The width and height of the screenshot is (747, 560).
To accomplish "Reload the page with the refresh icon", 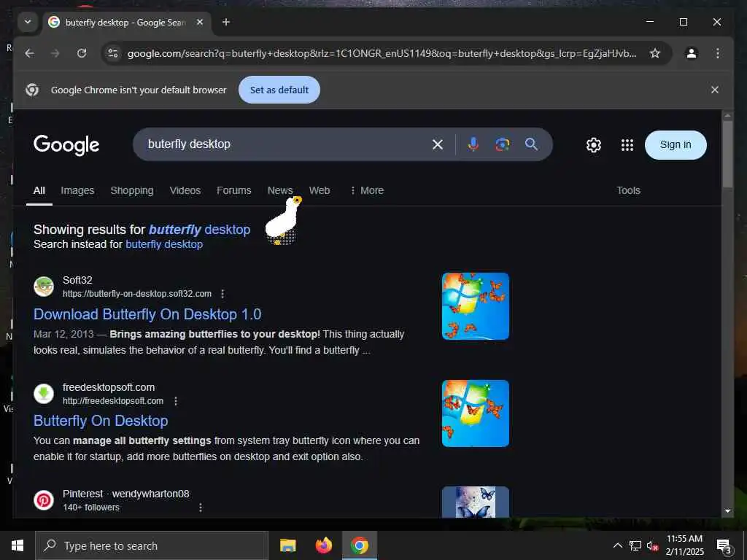I will pyautogui.click(x=82, y=53).
